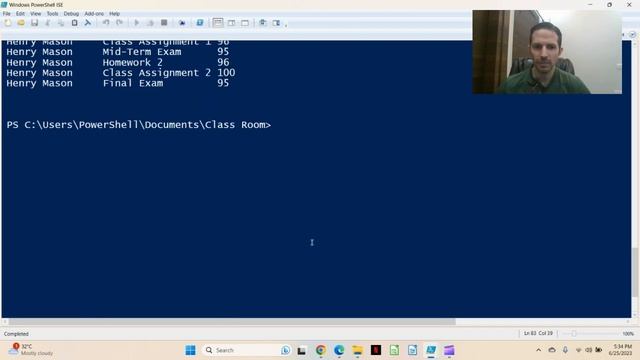Viewport: 640px width, 360px height.
Task: Open File Explorer from the taskbar
Action: pyautogui.click(x=358, y=350)
